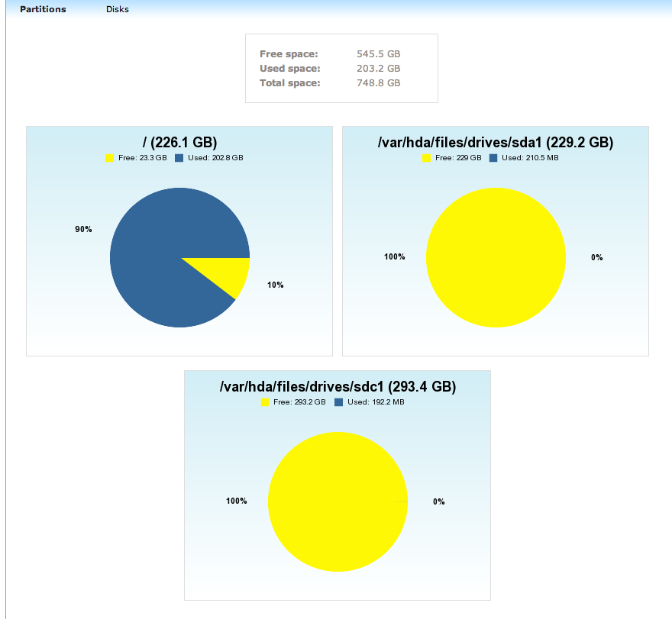672x619 pixels.
Task: Click the yellow Free swatch in sdc1 legend
Action: point(265,402)
